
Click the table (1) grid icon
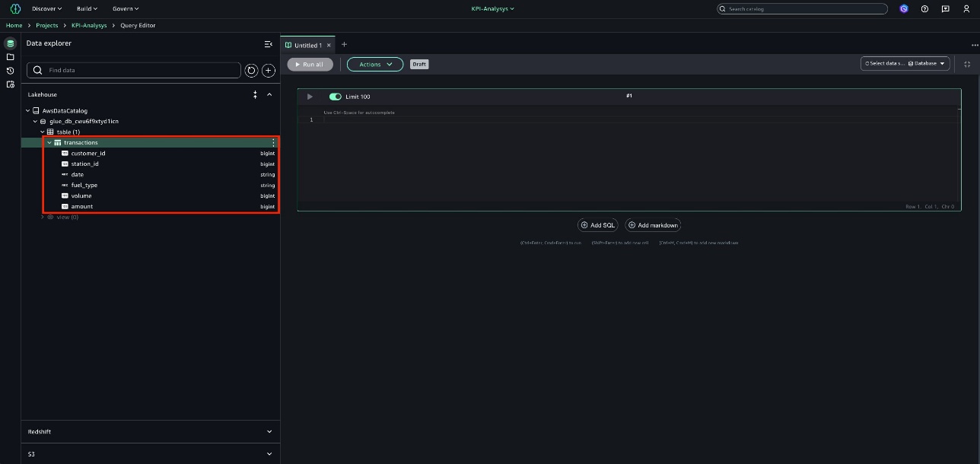[51, 132]
